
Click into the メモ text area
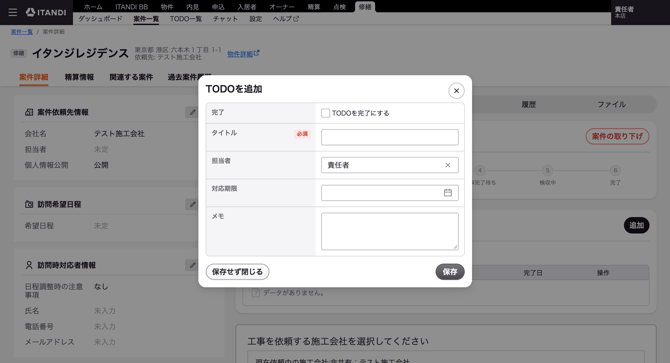[x=389, y=231]
